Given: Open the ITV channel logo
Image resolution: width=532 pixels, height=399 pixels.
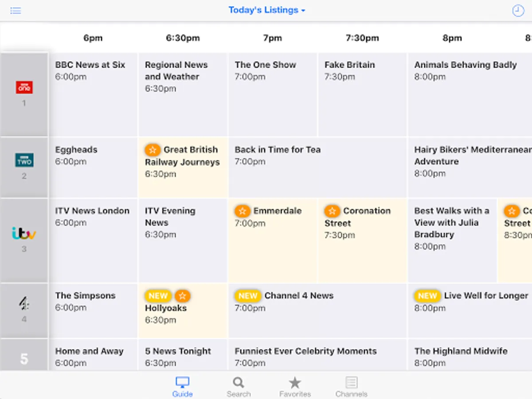Looking at the screenshot, I should [24, 233].
